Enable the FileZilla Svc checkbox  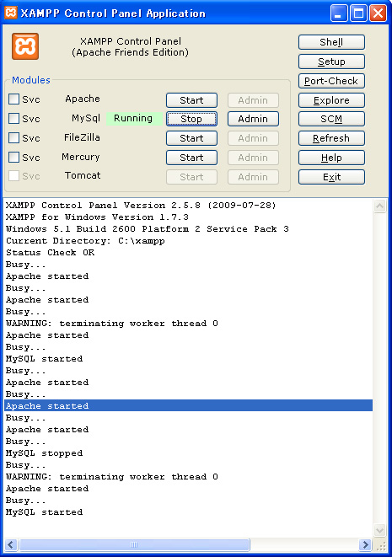click(13, 138)
